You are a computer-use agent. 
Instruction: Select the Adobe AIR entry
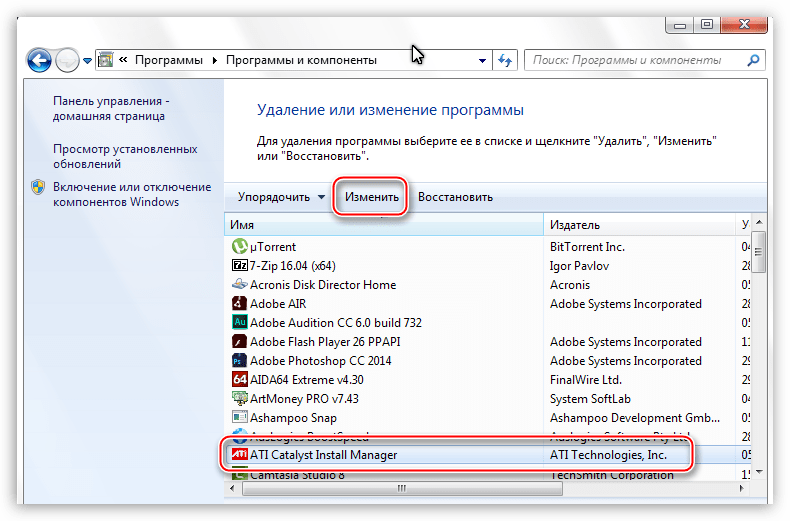278,304
